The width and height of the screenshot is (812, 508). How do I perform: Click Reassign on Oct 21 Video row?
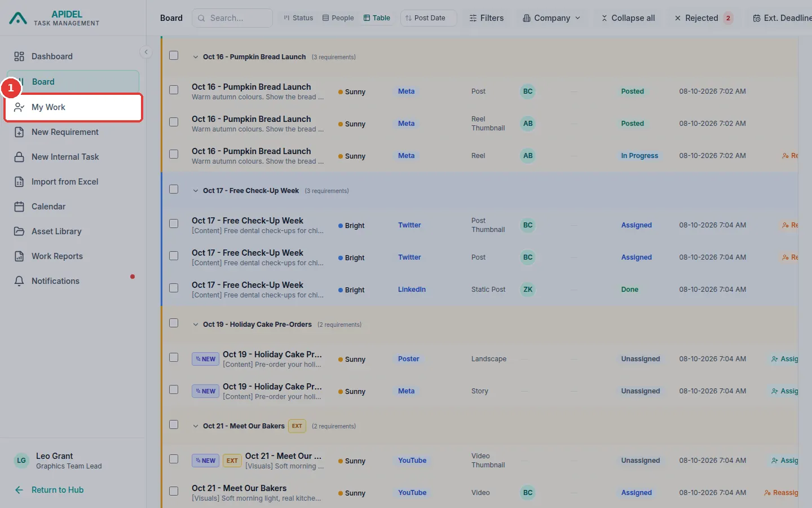click(781, 493)
